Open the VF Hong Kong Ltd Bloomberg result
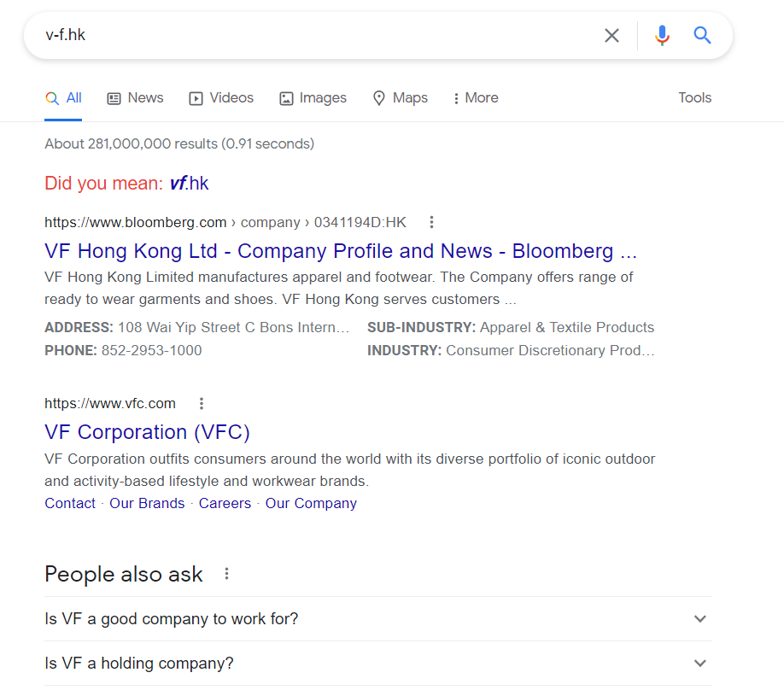This screenshot has height=696, width=784. [341, 251]
